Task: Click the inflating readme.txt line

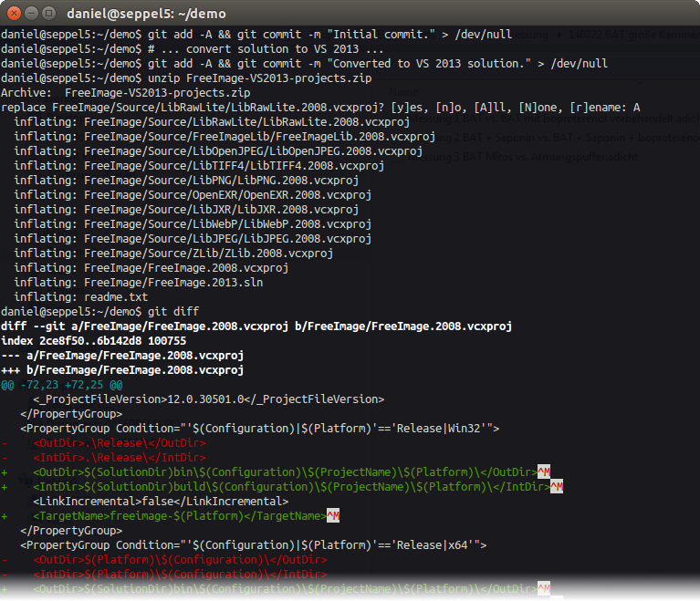Action: click(x=81, y=296)
